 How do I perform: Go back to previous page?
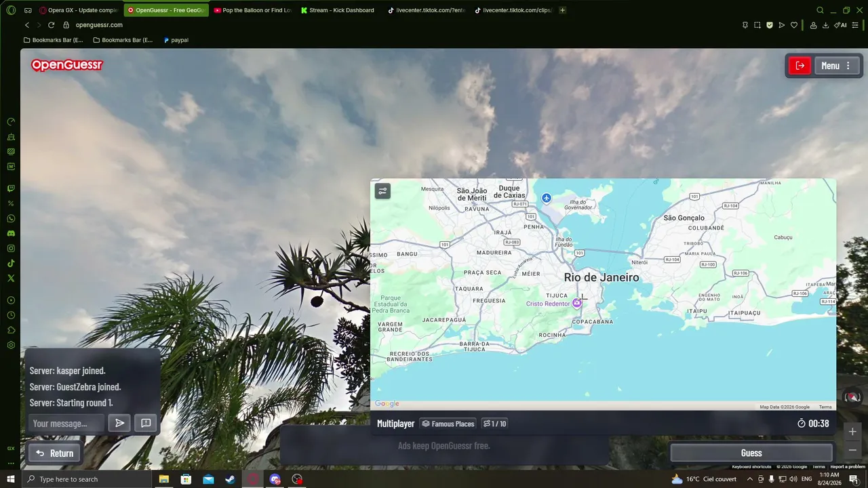[x=27, y=25]
